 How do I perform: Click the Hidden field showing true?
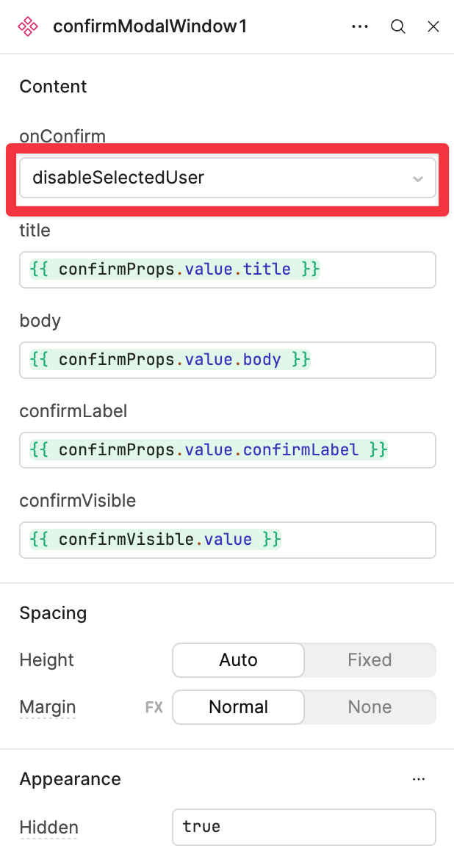(304, 827)
